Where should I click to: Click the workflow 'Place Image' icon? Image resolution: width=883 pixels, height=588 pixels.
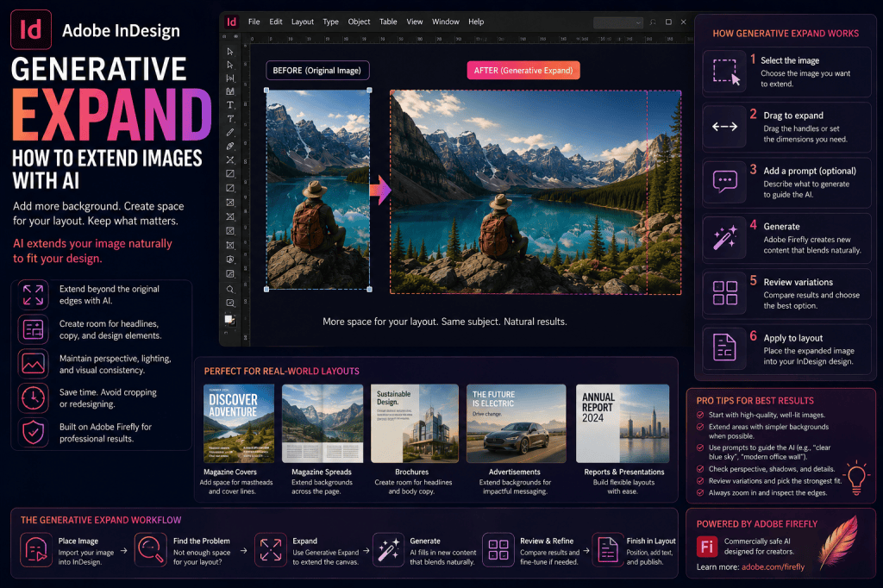pyautogui.click(x=36, y=550)
